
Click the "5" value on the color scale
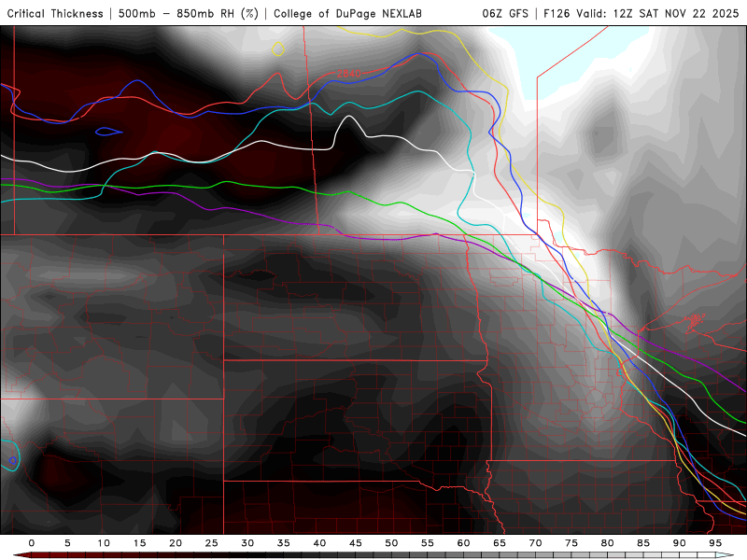coord(67,543)
